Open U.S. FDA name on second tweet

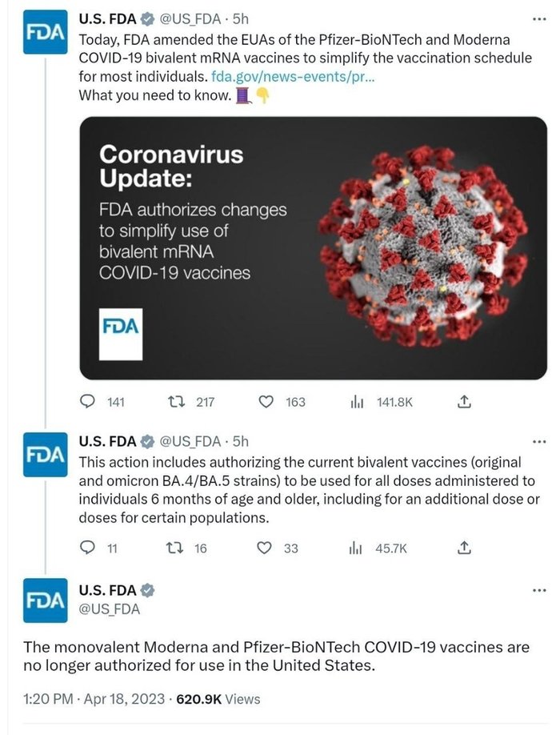[108, 440]
